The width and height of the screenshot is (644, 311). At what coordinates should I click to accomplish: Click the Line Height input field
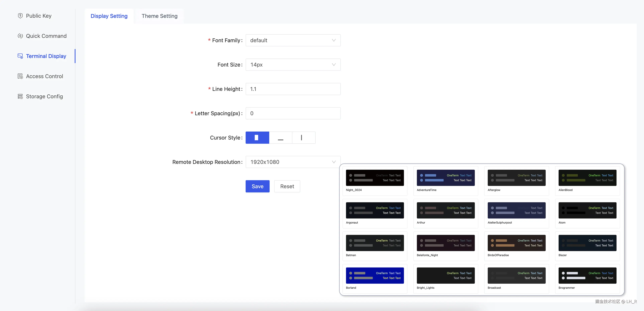(x=293, y=89)
